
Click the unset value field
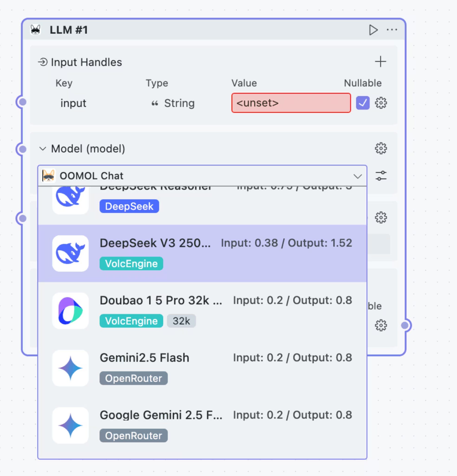point(291,103)
